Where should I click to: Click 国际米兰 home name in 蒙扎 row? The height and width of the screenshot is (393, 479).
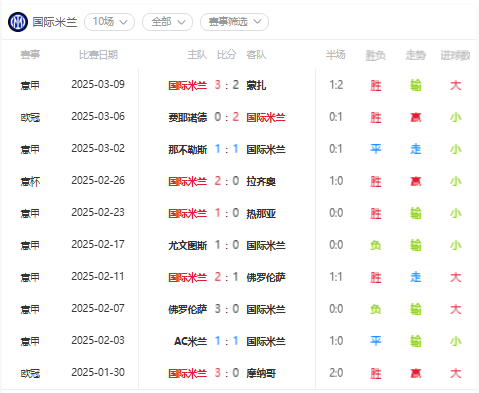188,85
